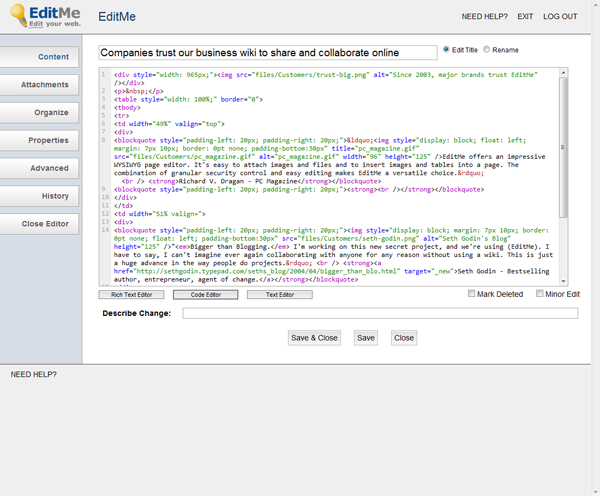Open the Properties tab
Screen dimensions: 600x496
[39, 140]
